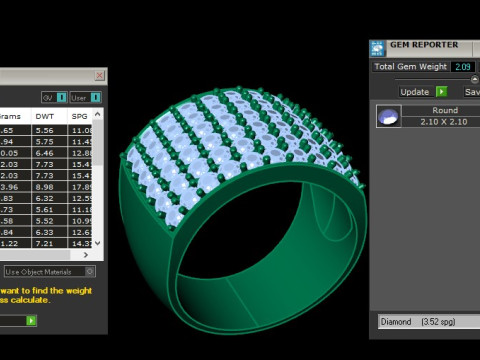Open the Diamond (3.52 spg) material dropdown
Viewport: 480px width, 360px height.
[429, 322]
